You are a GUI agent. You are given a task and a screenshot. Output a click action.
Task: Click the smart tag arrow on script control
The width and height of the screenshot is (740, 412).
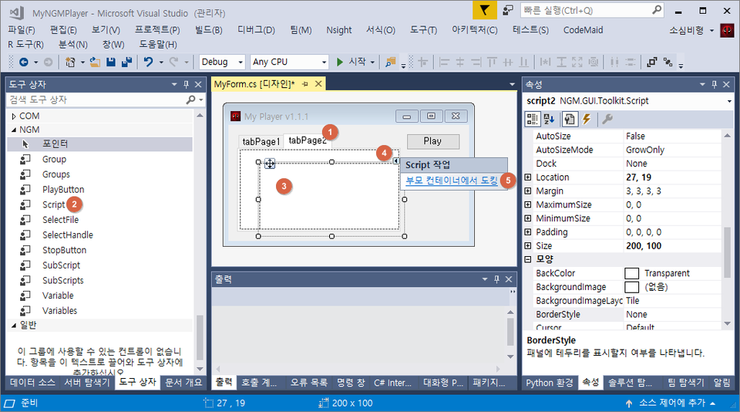point(395,160)
